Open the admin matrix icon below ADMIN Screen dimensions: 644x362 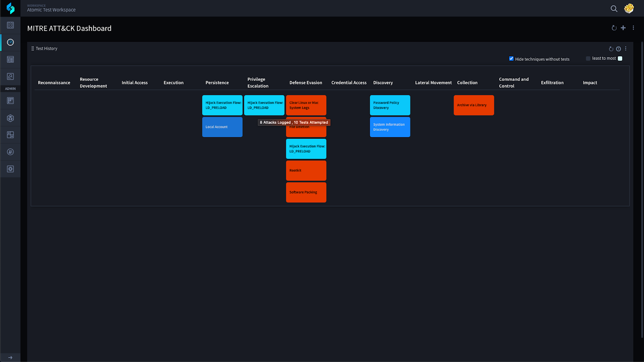coord(10,101)
